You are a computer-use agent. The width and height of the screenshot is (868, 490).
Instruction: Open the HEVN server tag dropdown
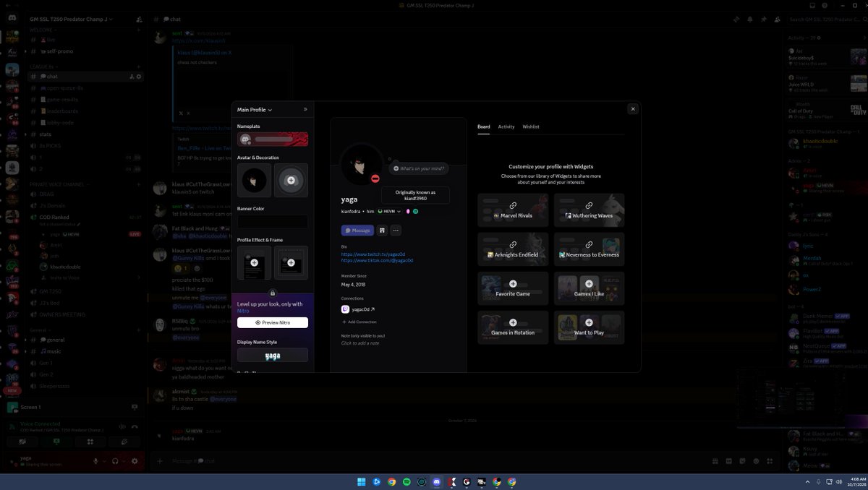[389, 211]
